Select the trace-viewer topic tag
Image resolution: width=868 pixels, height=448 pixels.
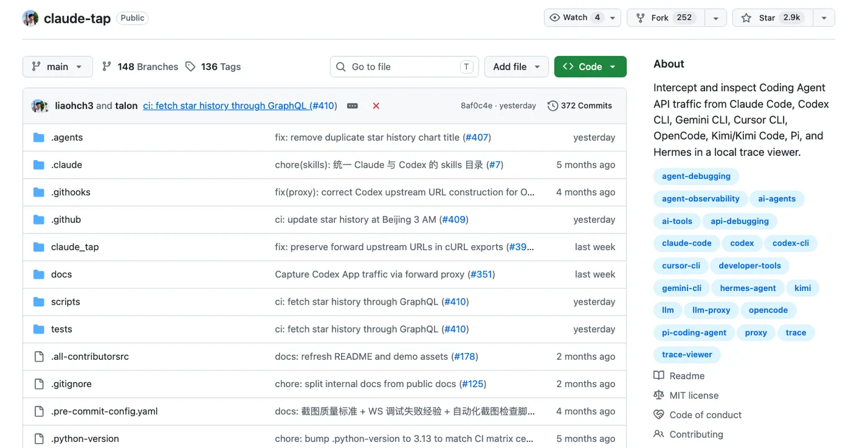(687, 354)
